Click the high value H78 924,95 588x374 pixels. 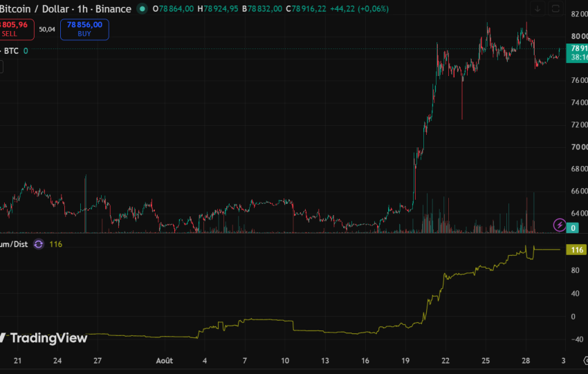tap(218, 8)
